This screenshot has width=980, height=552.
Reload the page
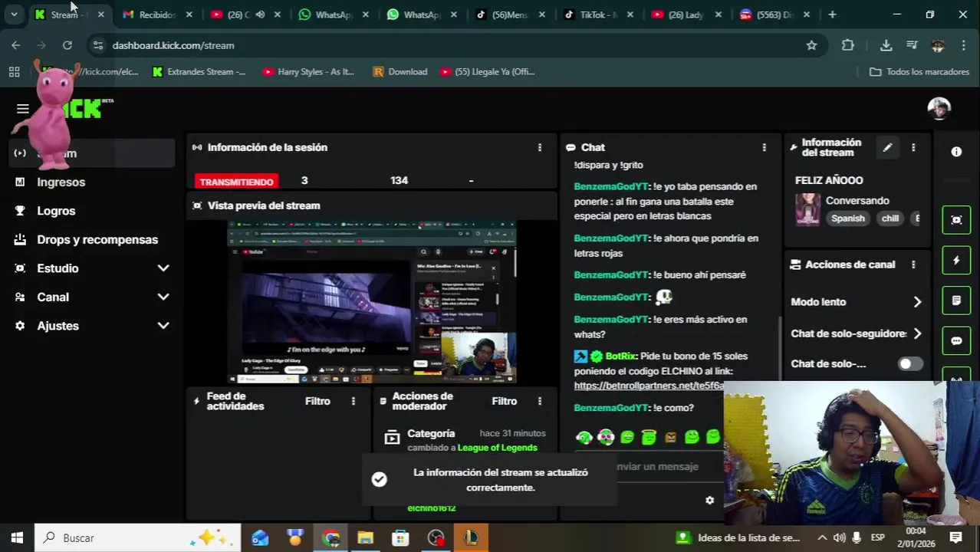point(67,45)
